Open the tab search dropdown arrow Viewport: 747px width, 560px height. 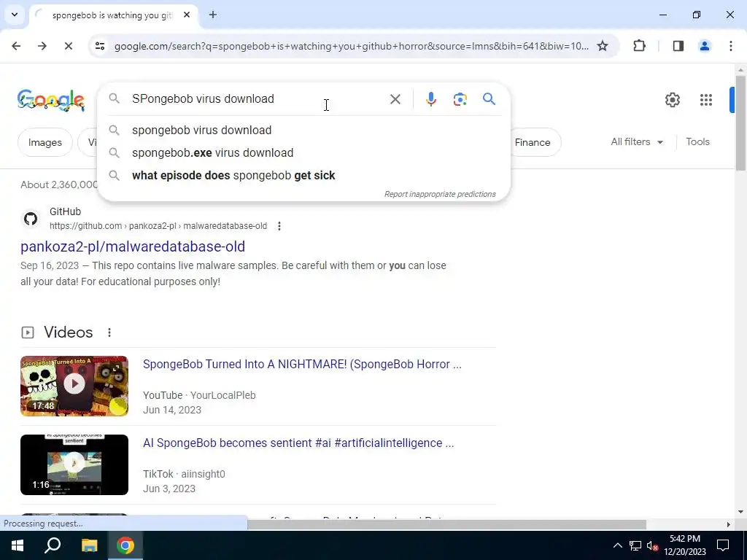coord(15,15)
